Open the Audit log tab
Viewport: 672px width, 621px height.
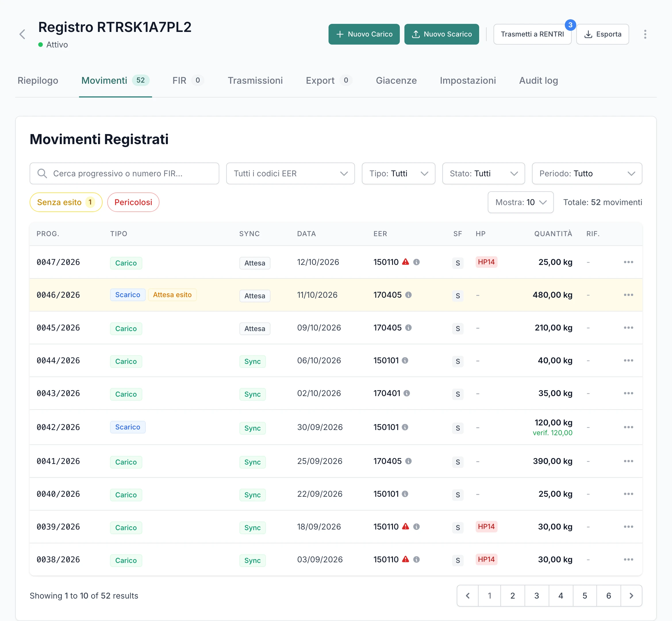pos(539,81)
